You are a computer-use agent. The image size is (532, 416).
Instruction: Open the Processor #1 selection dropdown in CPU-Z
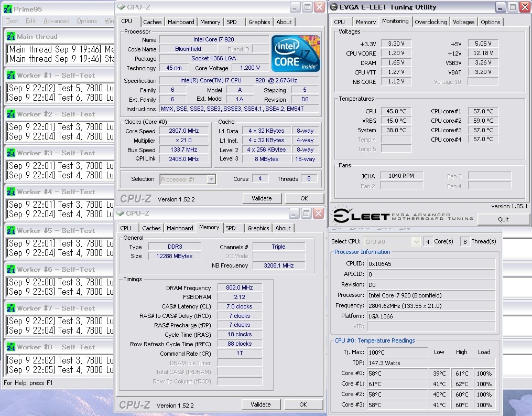click(211, 179)
